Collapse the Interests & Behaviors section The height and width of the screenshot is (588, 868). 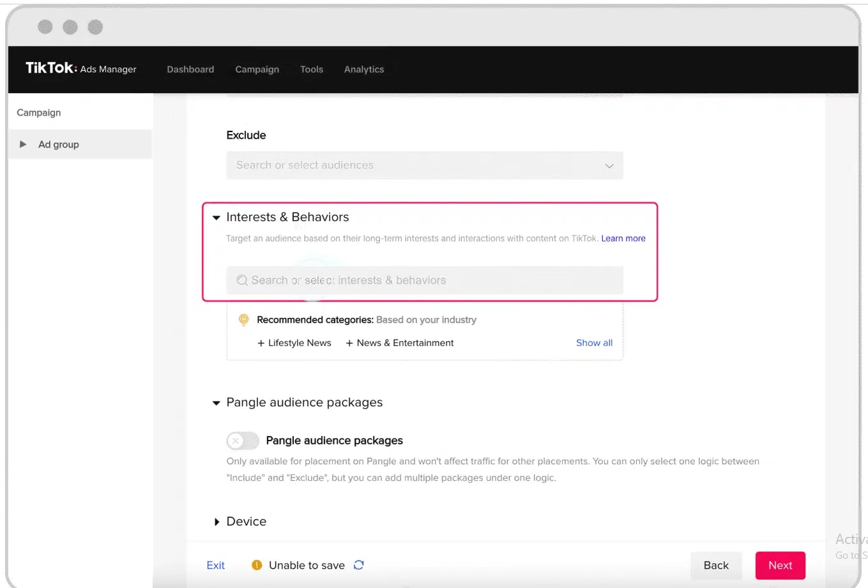(x=217, y=218)
